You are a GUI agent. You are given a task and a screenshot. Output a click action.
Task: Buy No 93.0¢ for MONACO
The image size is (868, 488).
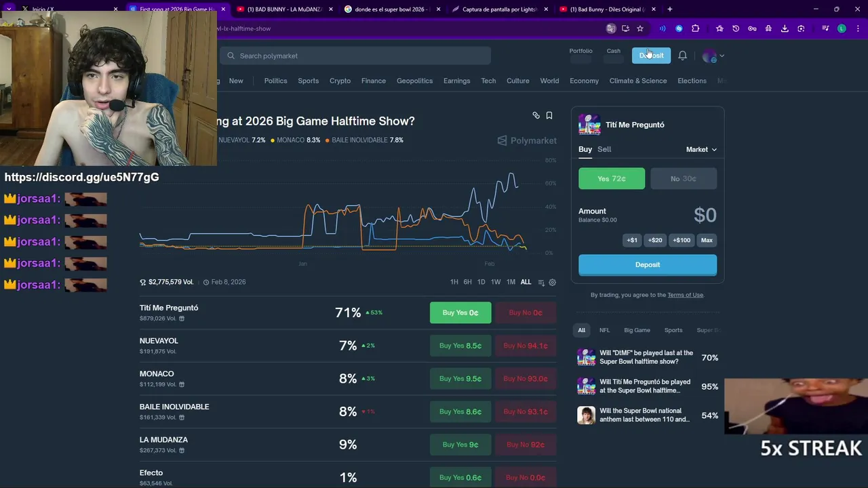525,379
